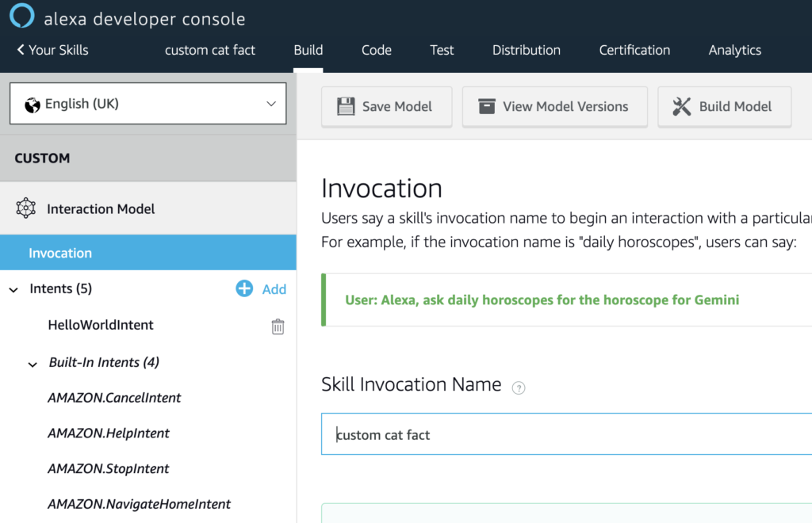Open AMAZON.NavigateHomeIntent in the sidebar
The width and height of the screenshot is (812, 523).
coord(139,504)
